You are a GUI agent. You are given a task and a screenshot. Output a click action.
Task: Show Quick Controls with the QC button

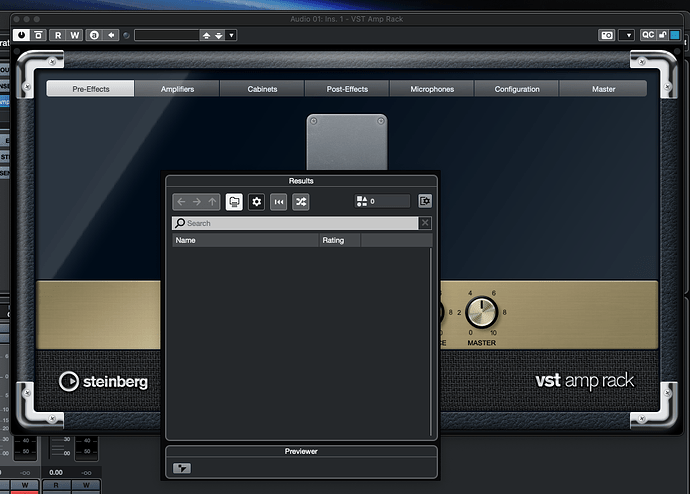pos(648,35)
